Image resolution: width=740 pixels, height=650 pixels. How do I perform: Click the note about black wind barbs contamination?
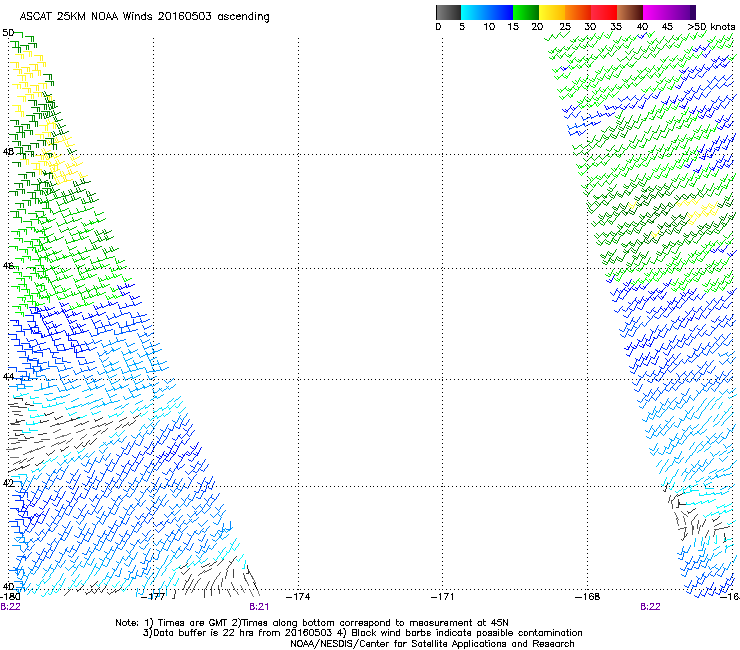click(460, 633)
